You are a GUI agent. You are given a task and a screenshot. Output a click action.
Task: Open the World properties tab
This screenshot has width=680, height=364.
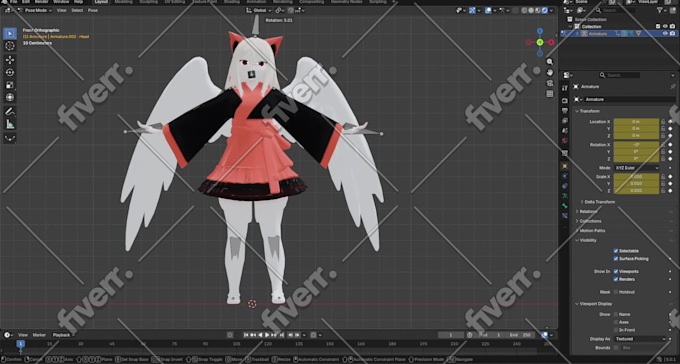pyautogui.click(x=565, y=141)
